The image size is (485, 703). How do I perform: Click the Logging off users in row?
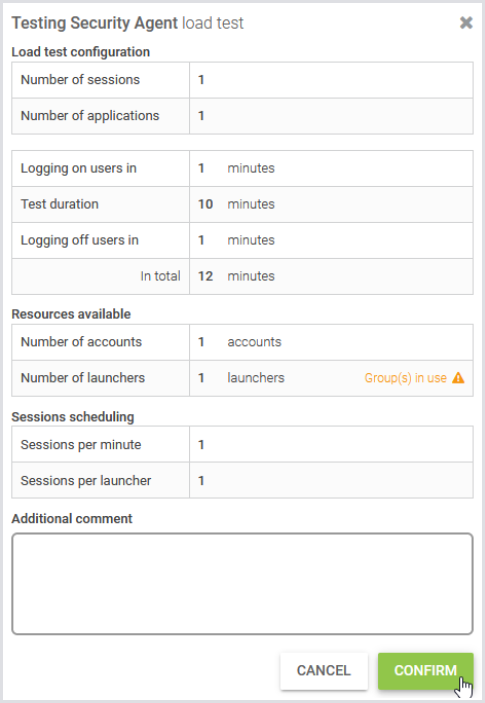[242, 240]
